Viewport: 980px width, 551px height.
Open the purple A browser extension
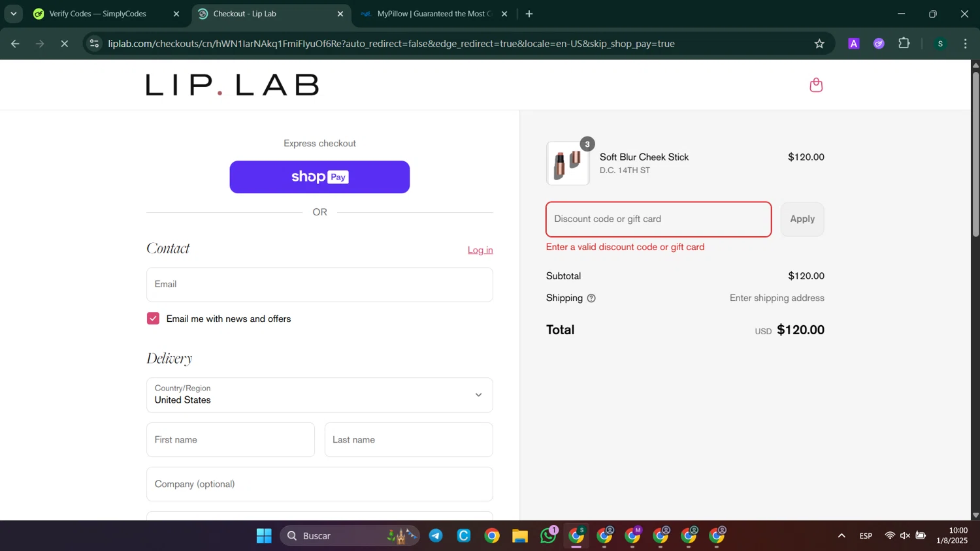[x=853, y=44]
